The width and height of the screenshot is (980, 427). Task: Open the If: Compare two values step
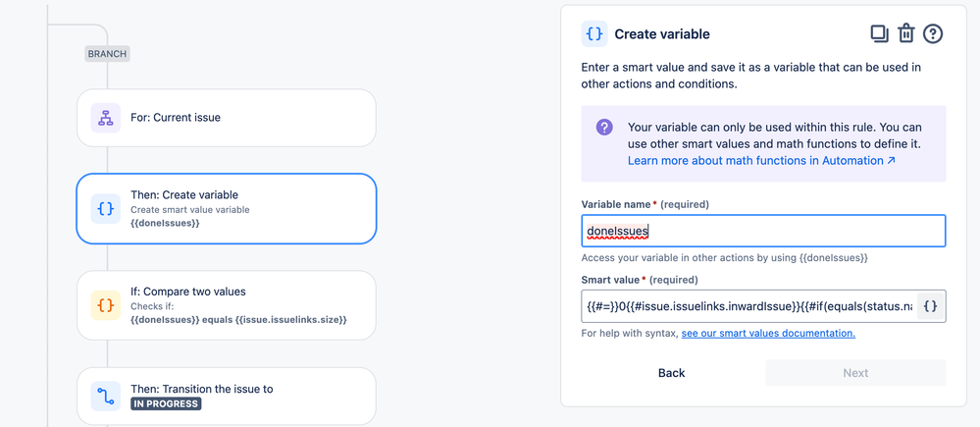[227, 305]
